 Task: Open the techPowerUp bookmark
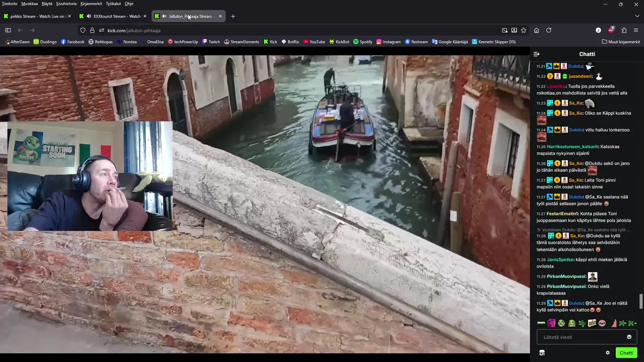[x=183, y=42]
